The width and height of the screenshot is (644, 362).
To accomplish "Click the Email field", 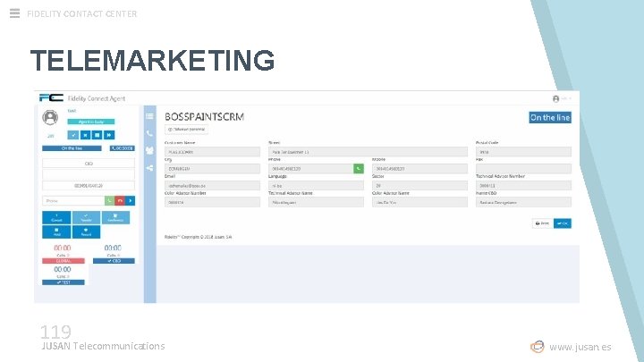I will click(x=212, y=186).
